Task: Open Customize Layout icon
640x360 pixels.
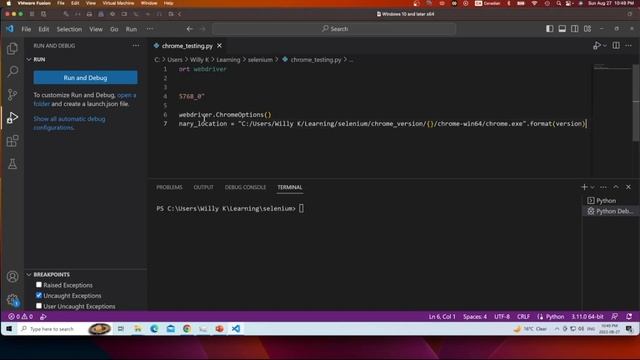Action: pyautogui.click(x=587, y=29)
